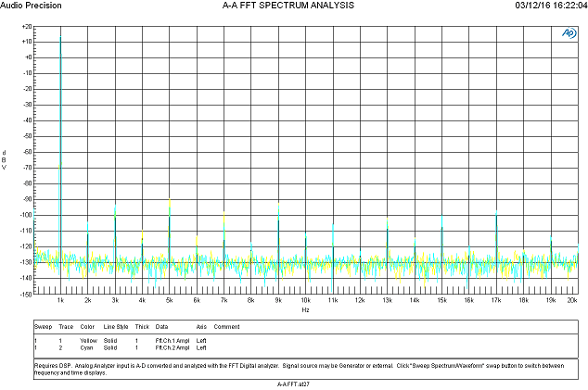Click the 17k harmonic peak
The width and height of the screenshot is (588, 390).
coord(496,213)
